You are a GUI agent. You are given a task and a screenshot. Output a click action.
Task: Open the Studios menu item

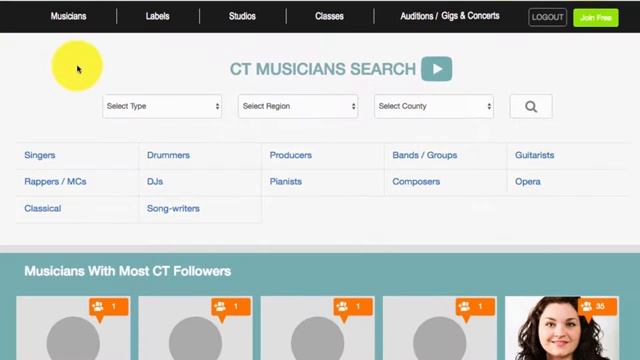coord(242,16)
